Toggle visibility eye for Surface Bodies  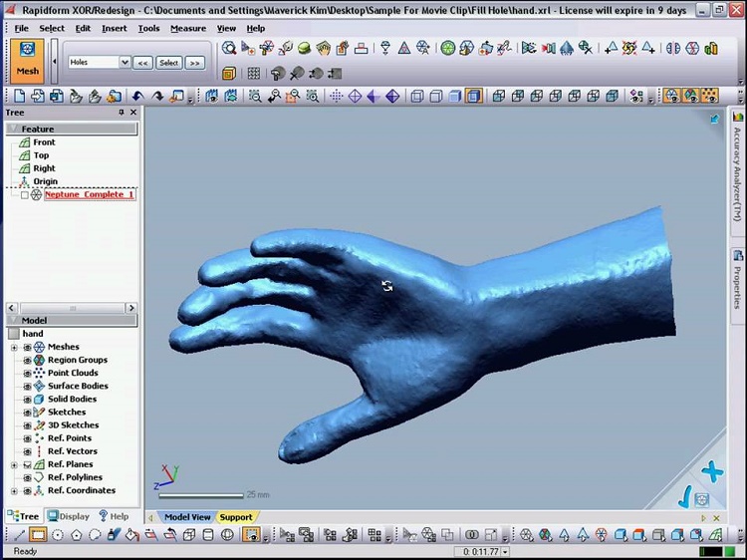click(27, 387)
